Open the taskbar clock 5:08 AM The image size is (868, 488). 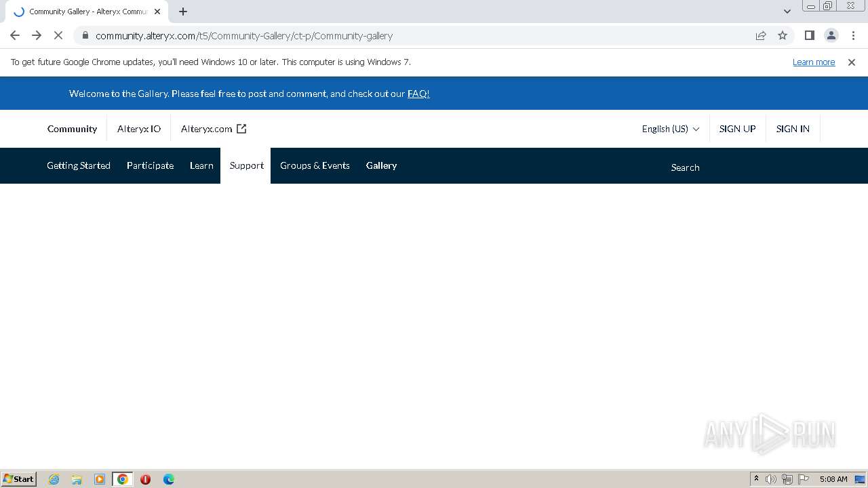[x=833, y=479]
